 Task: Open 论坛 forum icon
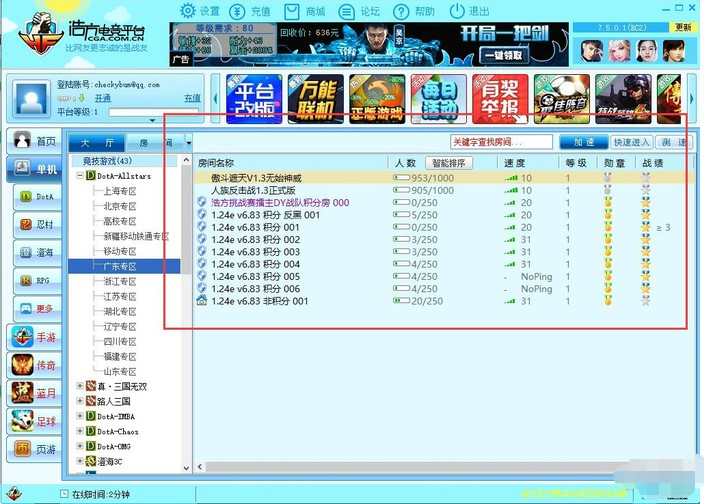pos(346,11)
